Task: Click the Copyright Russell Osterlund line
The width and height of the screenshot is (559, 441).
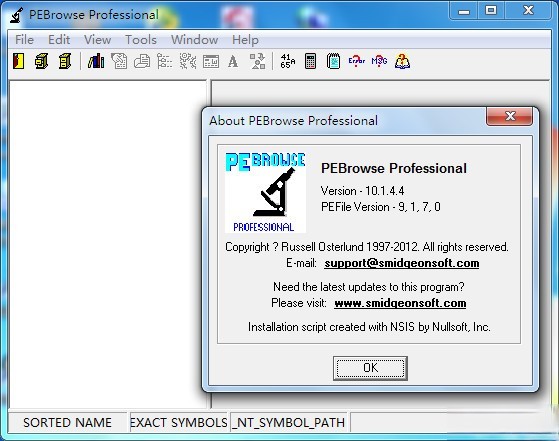Action: coord(367,247)
